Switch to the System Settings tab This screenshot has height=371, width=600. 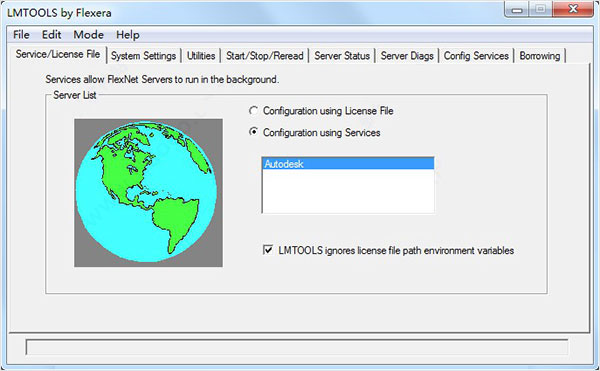143,56
